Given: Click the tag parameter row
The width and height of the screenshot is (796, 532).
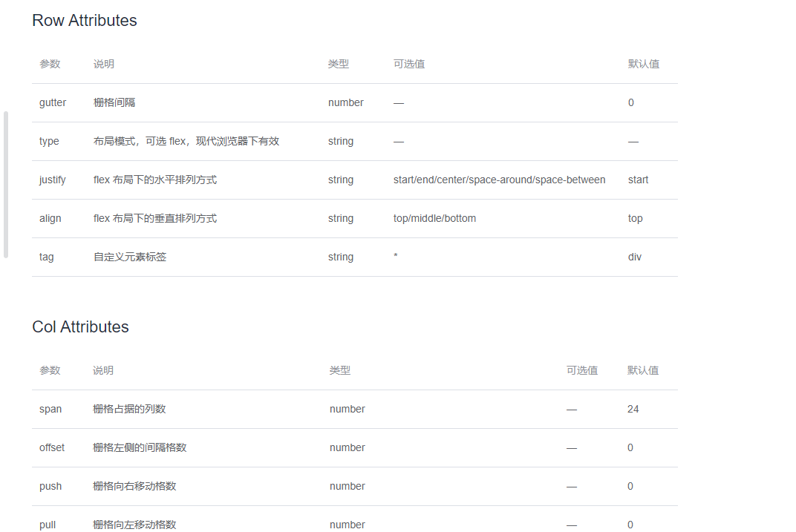Looking at the screenshot, I should [46, 257].
